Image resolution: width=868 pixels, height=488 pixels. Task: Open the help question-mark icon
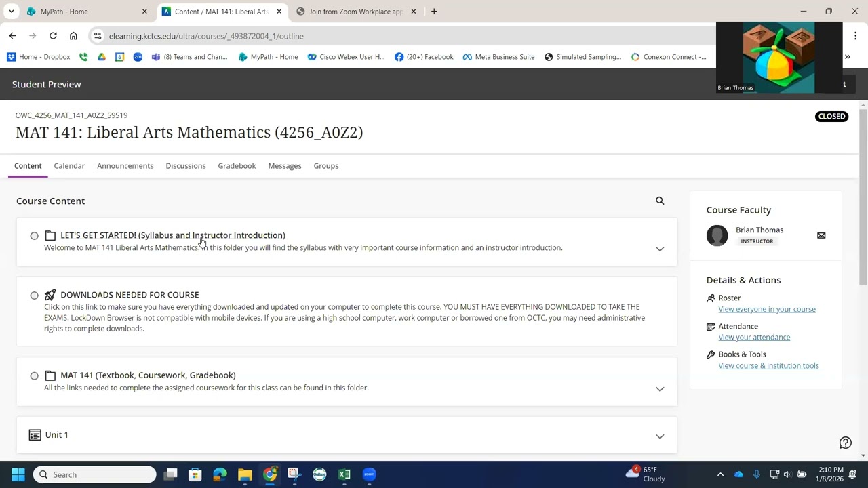[x=845, y=443]
